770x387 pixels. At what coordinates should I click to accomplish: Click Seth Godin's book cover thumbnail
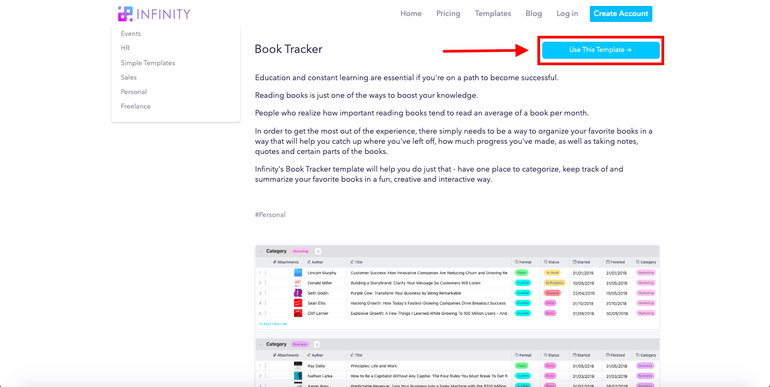pos(298,293)
